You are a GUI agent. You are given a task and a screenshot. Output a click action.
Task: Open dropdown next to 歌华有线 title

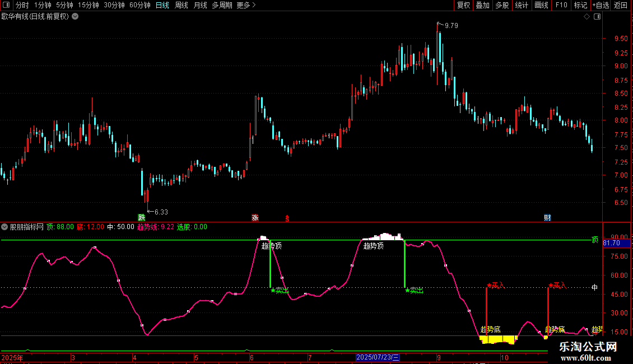click(x=75, y=17)
